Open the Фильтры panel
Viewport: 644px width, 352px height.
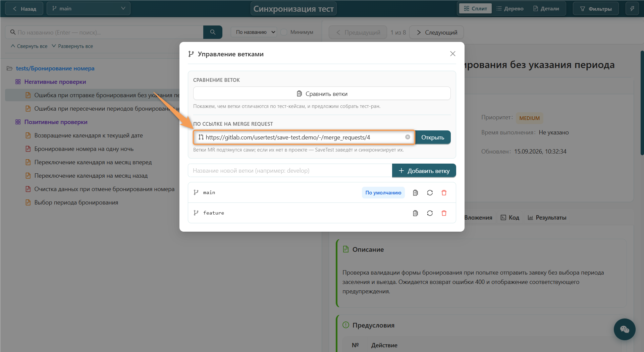click(x=596, y=9)
